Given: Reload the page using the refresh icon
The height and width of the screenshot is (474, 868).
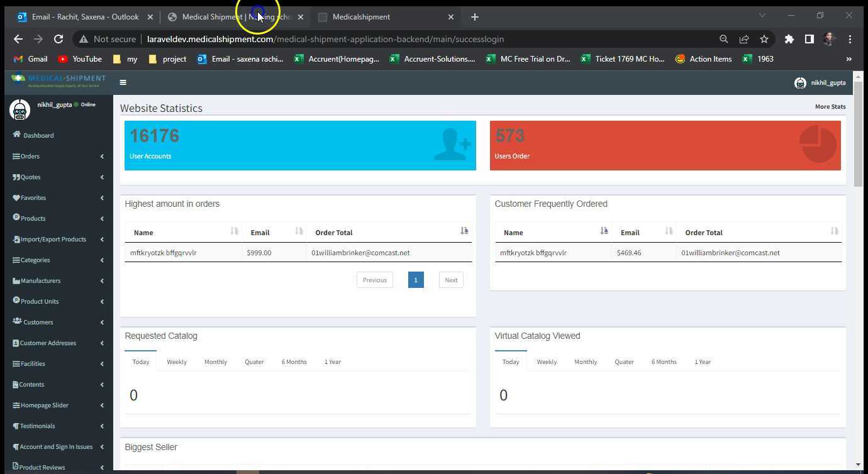Looking at the screenshot, I should click(58, 39).
